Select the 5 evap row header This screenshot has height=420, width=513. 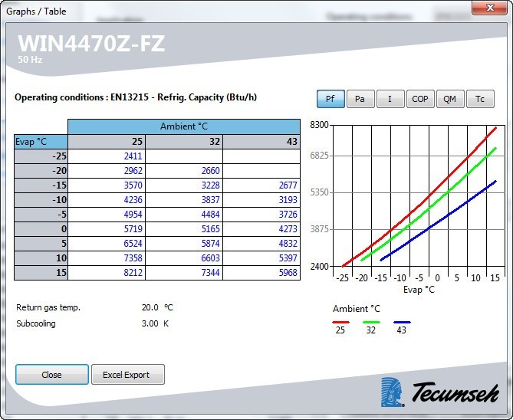point(41,244)
